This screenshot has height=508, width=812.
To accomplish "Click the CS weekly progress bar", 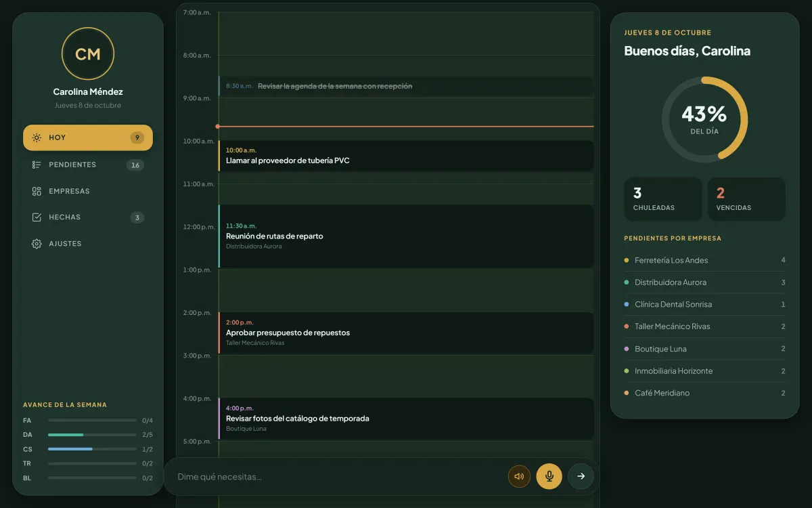I will click(x=92, y=449).
